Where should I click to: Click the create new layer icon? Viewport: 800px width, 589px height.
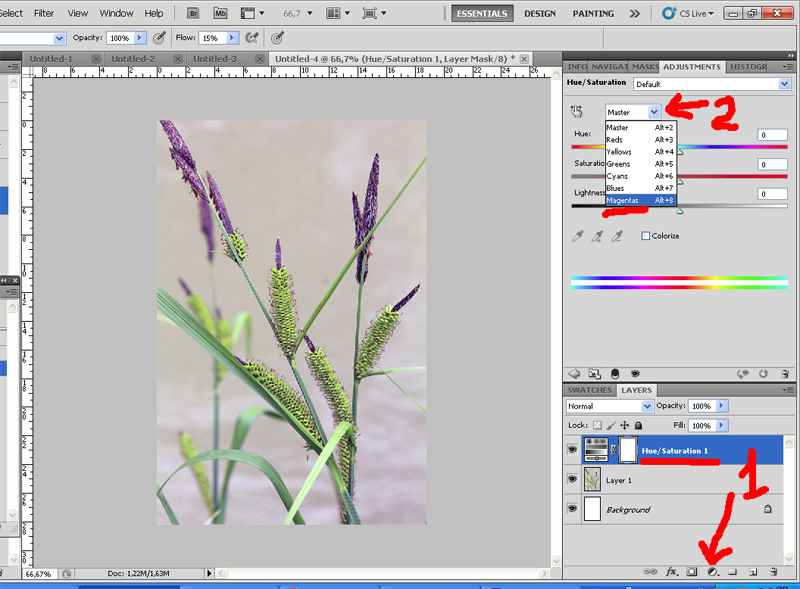pos(753,571)
